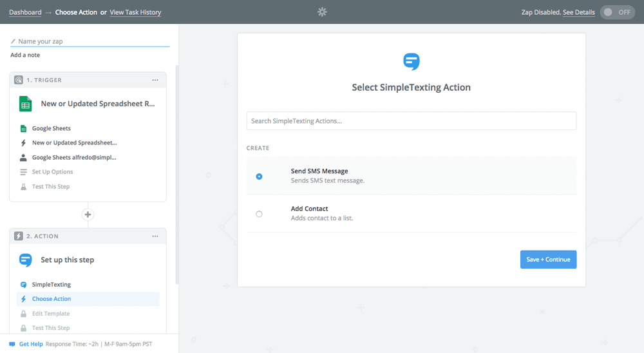644x353 pixels.
Task: Open action step three-dots menu
Action: pyautogui.click(x=155, y=236)
